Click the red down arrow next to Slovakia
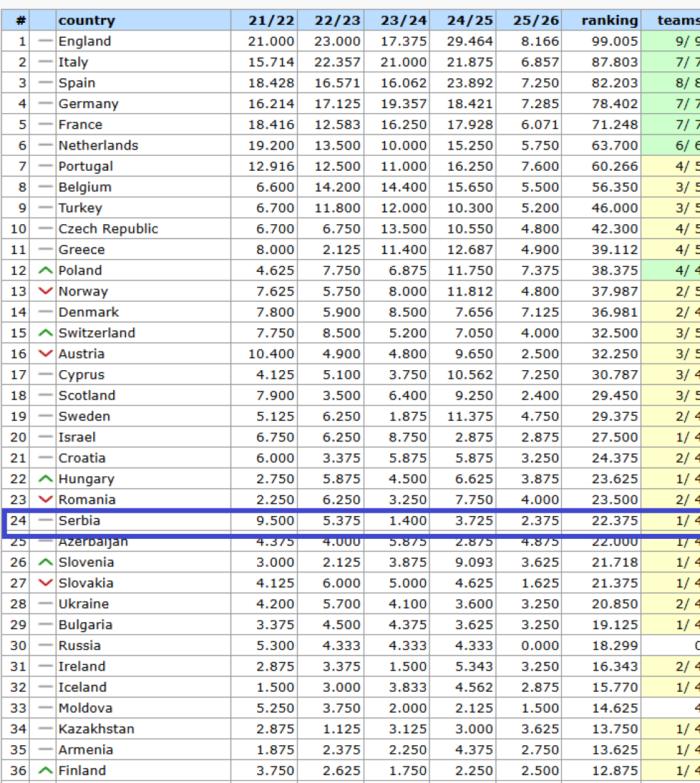Image resolution: width=700 pixels, height=783 pixels. [x=45, y=583]
